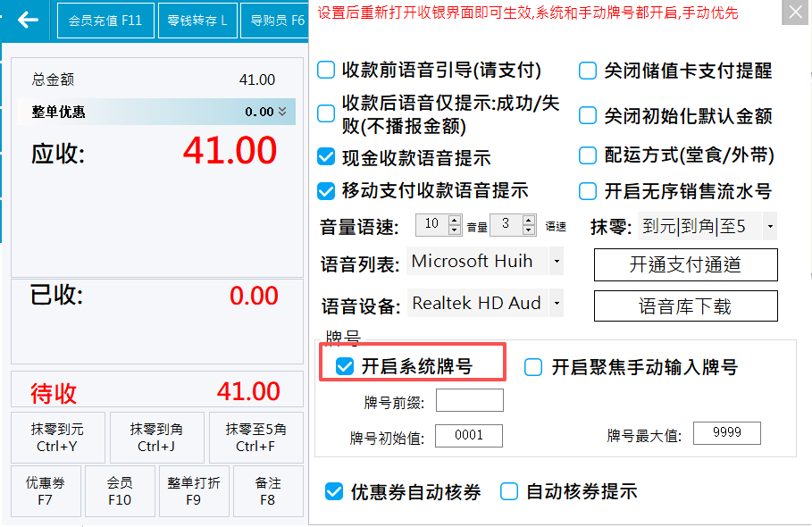Expand 语音设备 Realtek HD Aud dropdown

(556, 304)
